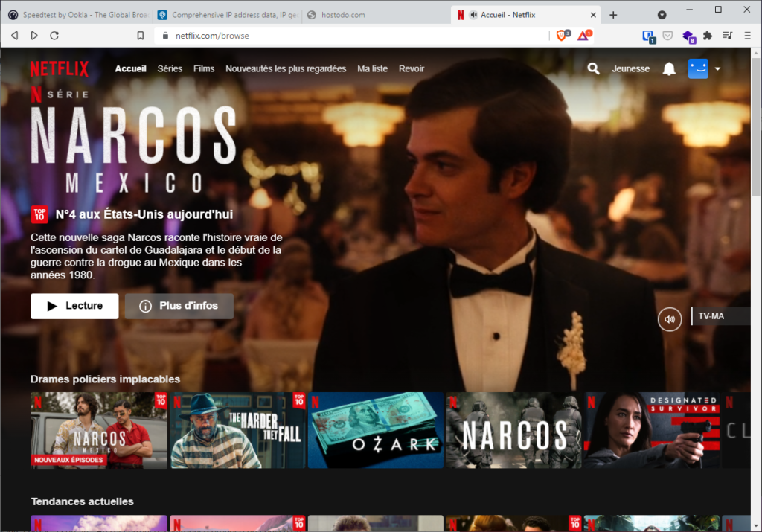Click the Top 10 badge beside N°4

click(39, 214)
